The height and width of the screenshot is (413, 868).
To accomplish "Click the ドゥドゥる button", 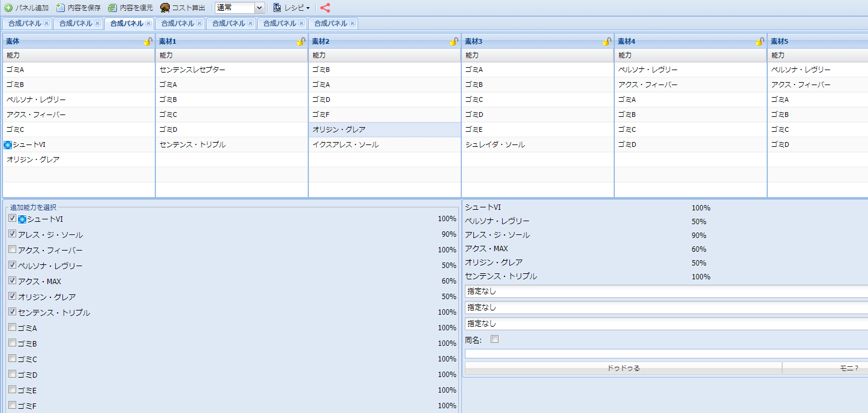I will pyautogui.click(x=623, y=368).
